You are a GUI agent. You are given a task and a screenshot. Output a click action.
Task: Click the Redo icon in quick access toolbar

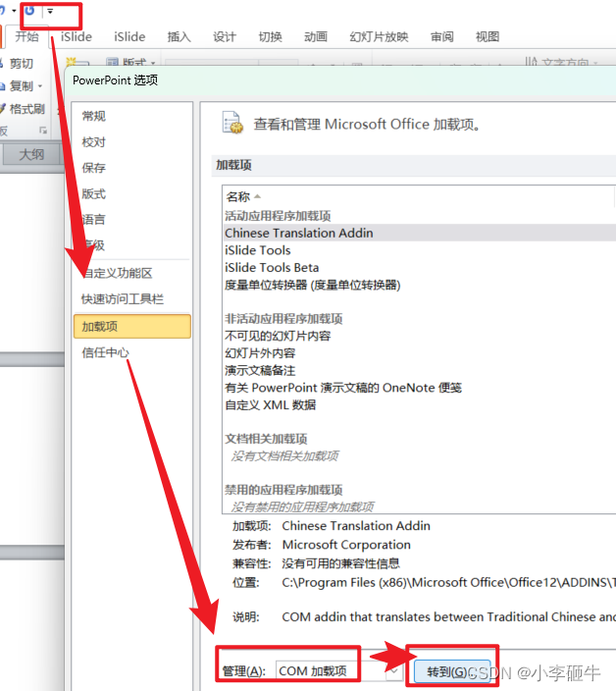tap(29, 10)
